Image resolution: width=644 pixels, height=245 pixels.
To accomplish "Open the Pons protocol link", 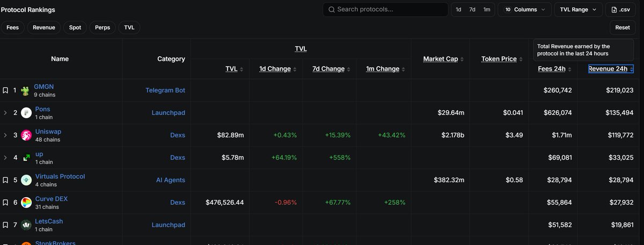I will tap(42, 109).
